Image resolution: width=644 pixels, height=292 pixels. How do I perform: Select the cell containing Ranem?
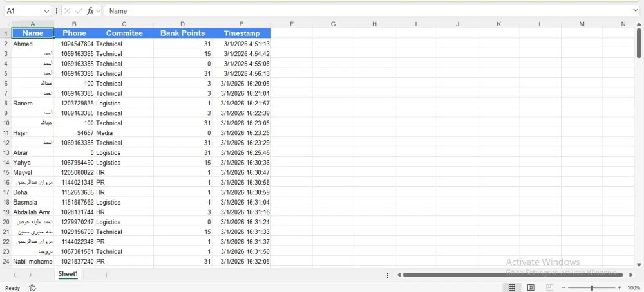pos(33,104)
